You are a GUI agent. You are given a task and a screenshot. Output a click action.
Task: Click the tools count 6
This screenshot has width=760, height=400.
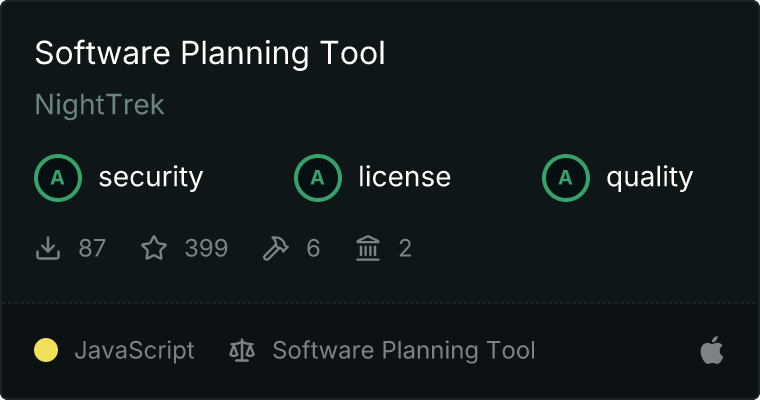[x=313, y=248]
